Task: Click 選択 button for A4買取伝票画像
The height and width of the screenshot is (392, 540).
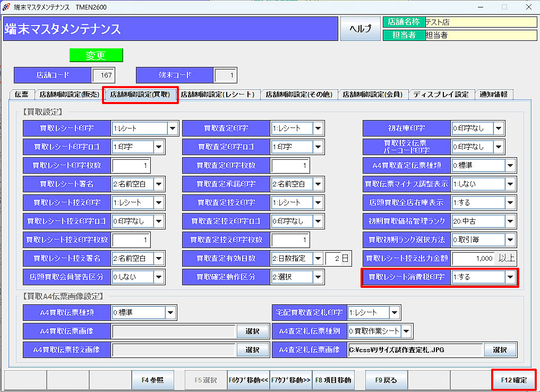Action: coord(252,331)
